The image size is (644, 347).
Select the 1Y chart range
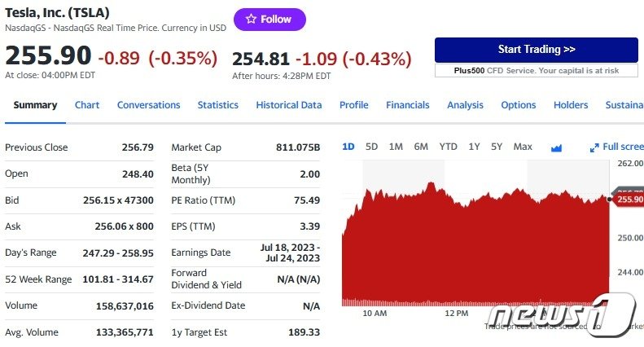pyautogui.click(x=474, y=147)
